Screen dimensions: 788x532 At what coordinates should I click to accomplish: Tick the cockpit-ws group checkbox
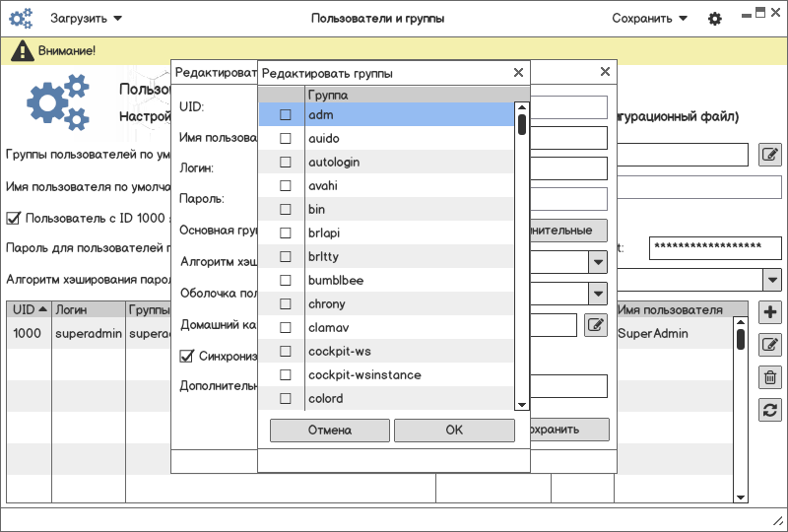coord(286,352)
